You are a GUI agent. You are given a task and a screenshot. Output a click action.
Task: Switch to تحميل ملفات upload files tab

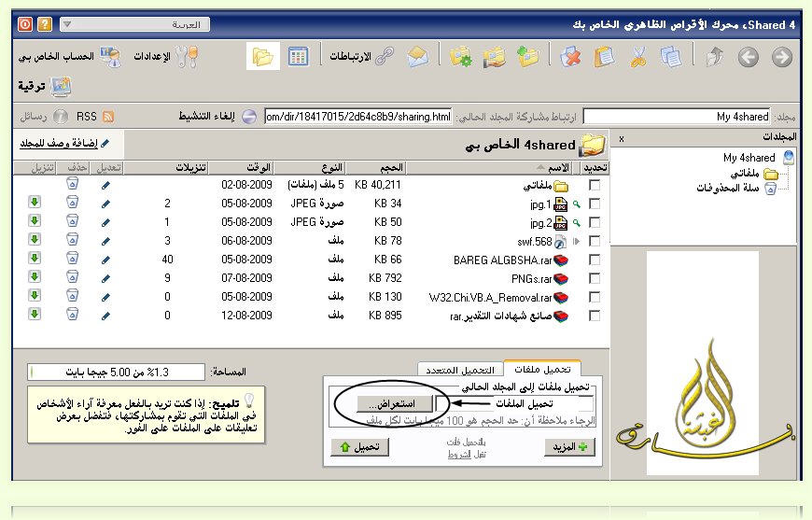click(x=542, y=369)
